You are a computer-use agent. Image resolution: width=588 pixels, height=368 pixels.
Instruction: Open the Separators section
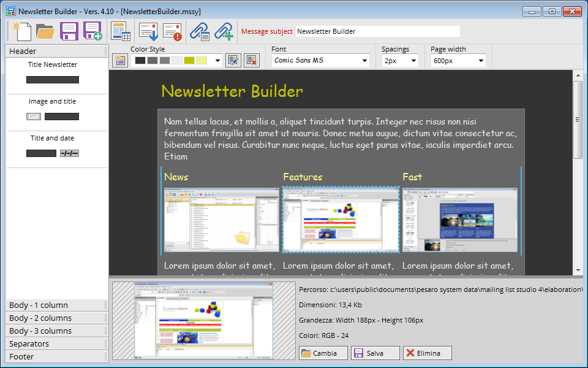point(56,343)
